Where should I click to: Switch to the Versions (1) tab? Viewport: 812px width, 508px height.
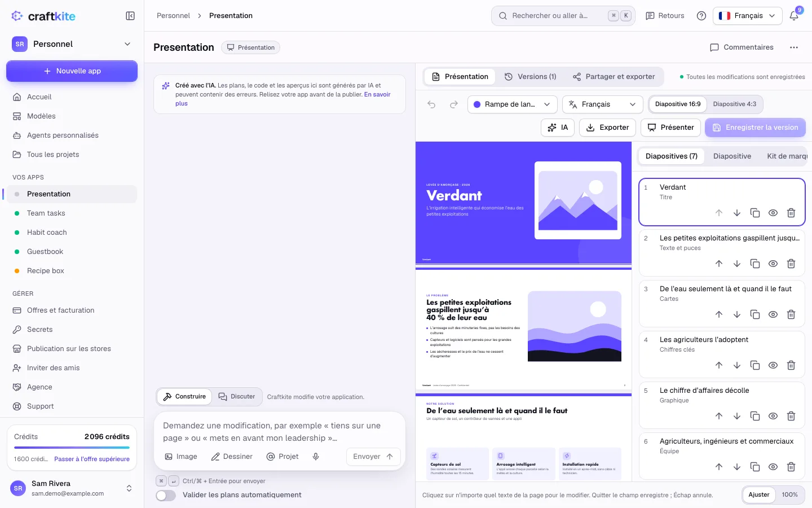pos(530,77)
